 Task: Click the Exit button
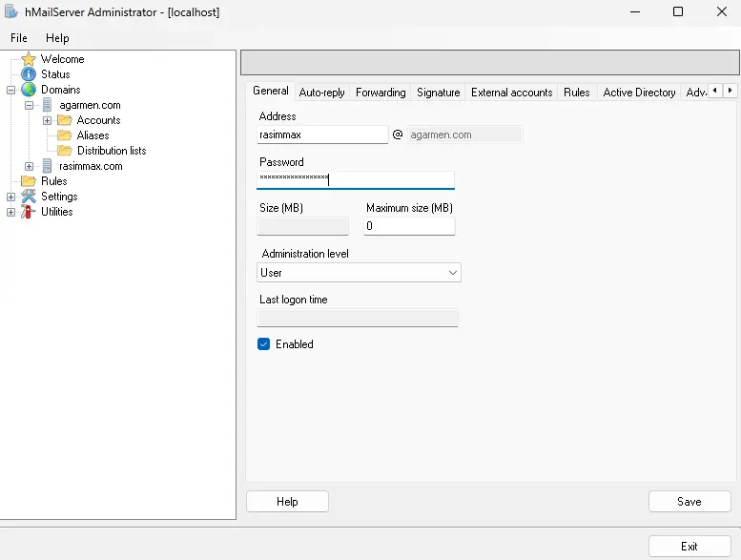(x=690, y=547)
